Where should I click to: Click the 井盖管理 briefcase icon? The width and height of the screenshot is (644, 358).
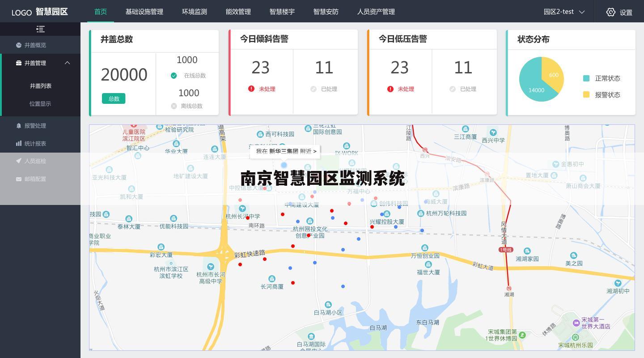[18, 63]
